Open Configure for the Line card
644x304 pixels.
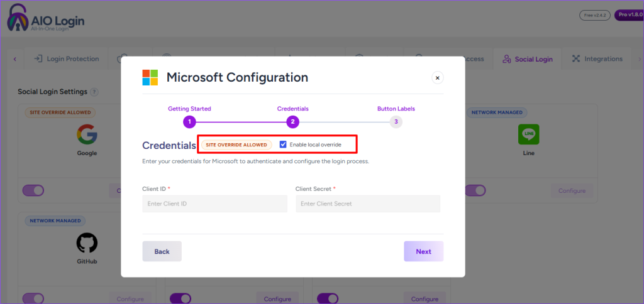572,191
